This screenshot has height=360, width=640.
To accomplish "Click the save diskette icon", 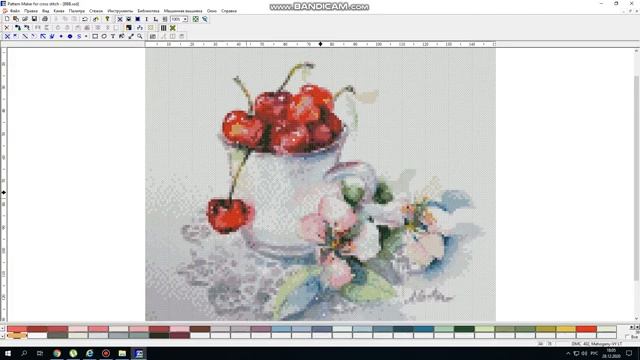I will click(34, 19).
